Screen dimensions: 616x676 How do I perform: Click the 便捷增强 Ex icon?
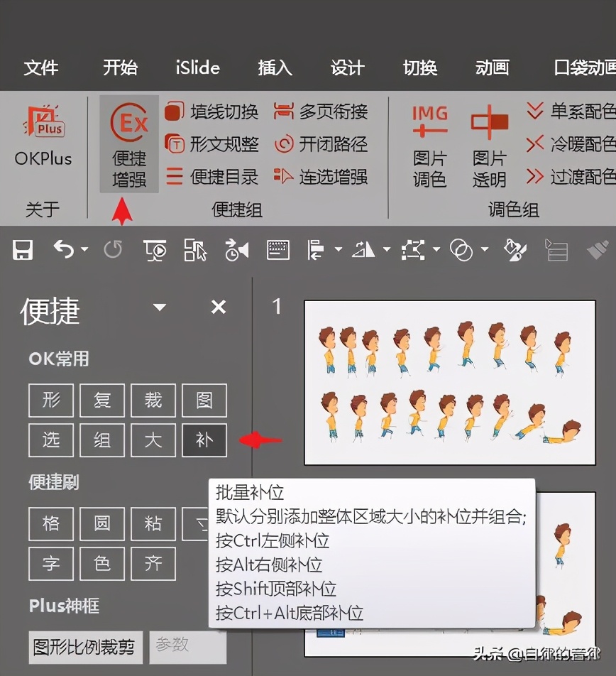pyautogui.click(x=129, y=144)
